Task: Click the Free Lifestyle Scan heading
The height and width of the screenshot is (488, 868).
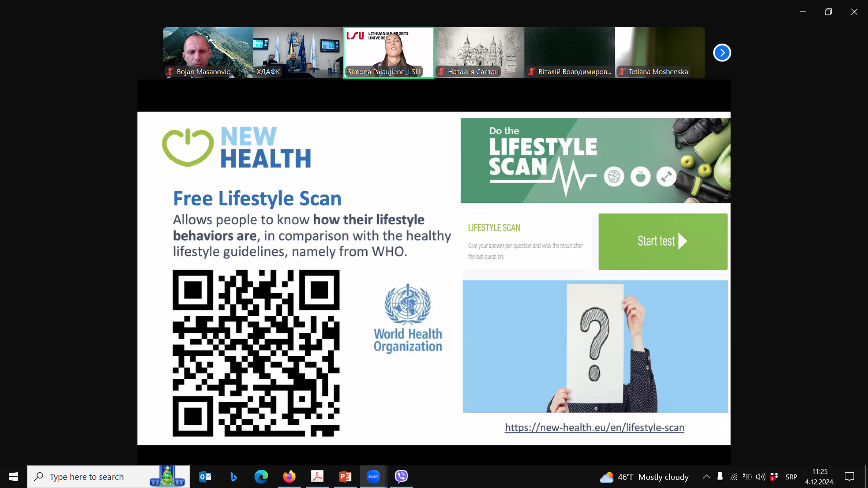Action: coord(257,198)
